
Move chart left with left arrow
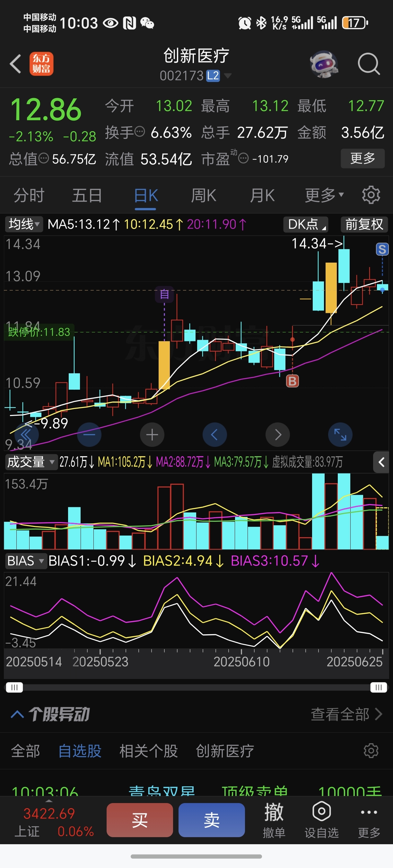(215, 435)
